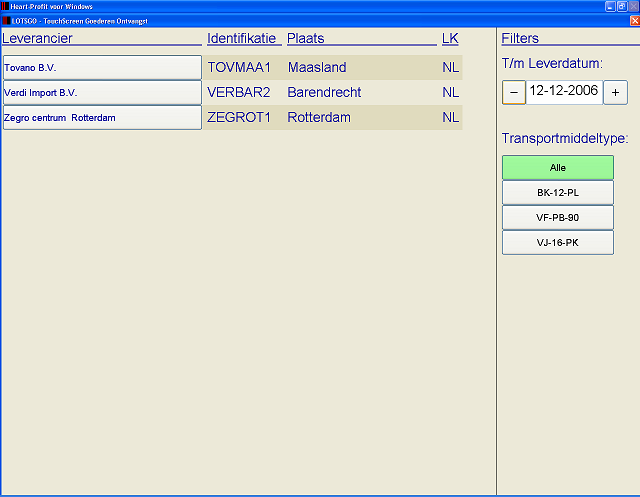Filter by transport type BK-12-PL
This screenshot has width=640, height=497.
coord(558,193)
